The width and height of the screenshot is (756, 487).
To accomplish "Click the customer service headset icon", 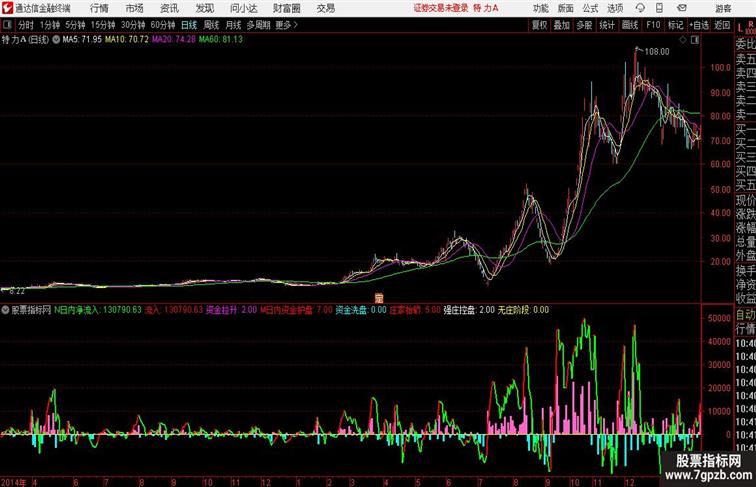I will pos(640,8).
